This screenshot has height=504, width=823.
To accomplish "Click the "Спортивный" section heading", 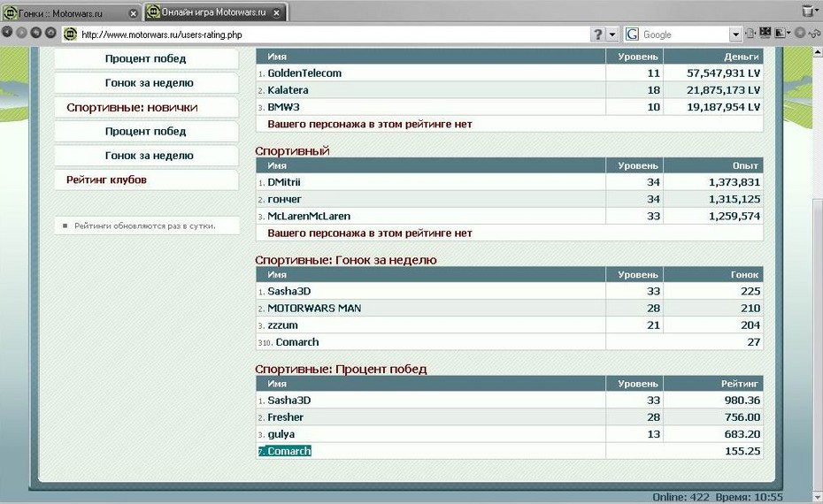I will (x=292, y=151).
